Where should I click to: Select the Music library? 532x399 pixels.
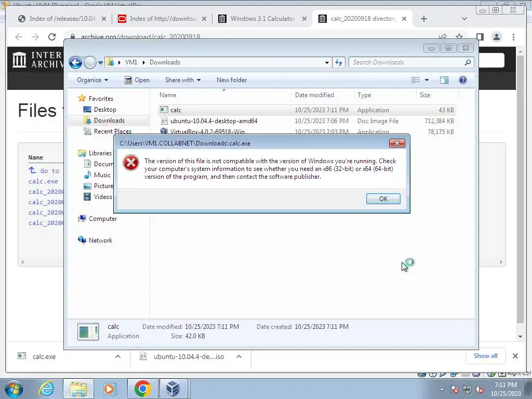102,175
